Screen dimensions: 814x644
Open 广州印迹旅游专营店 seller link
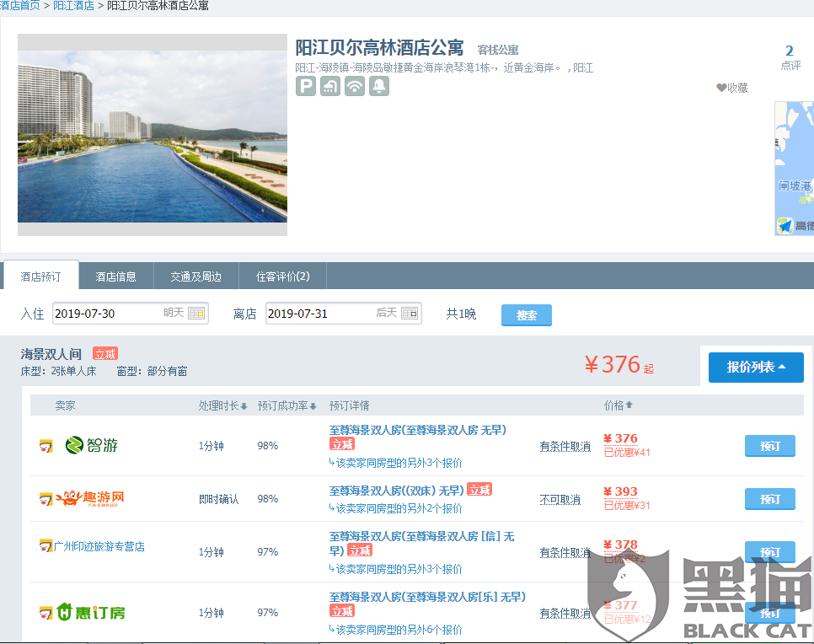(x=99, y=546)
